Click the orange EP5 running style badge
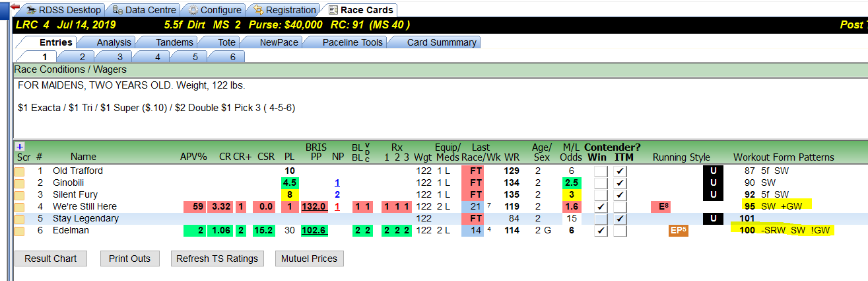868x281 pixels. point(679,231)
